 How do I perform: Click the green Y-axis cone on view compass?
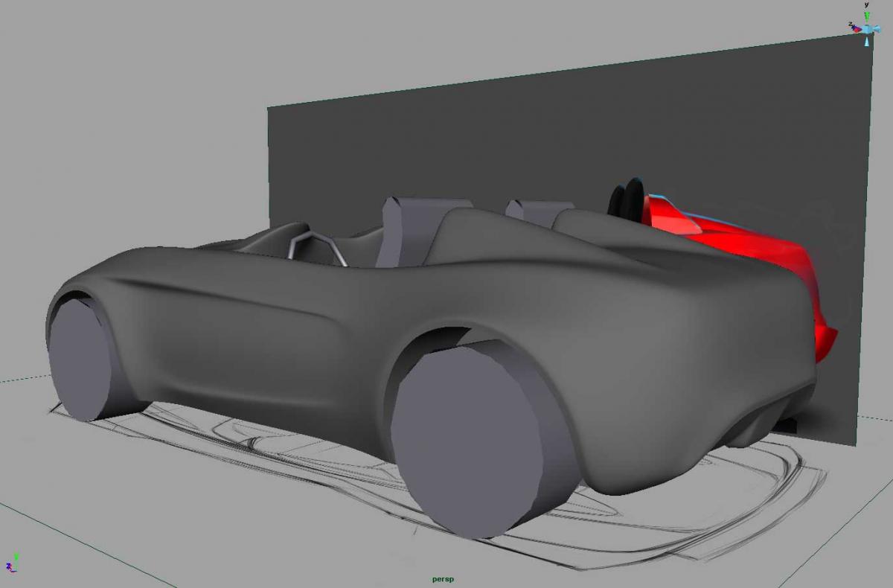pyautogui.click(x=867, y=16)
